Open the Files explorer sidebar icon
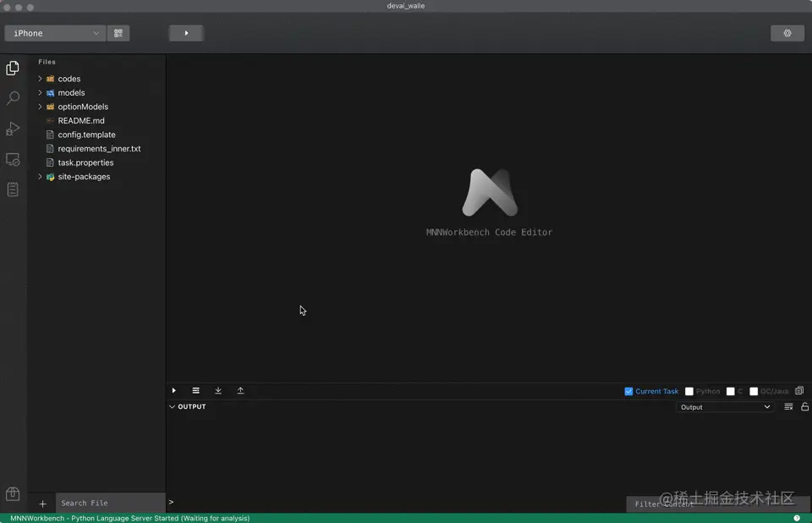The image size is (812, 523). (13, 68)
